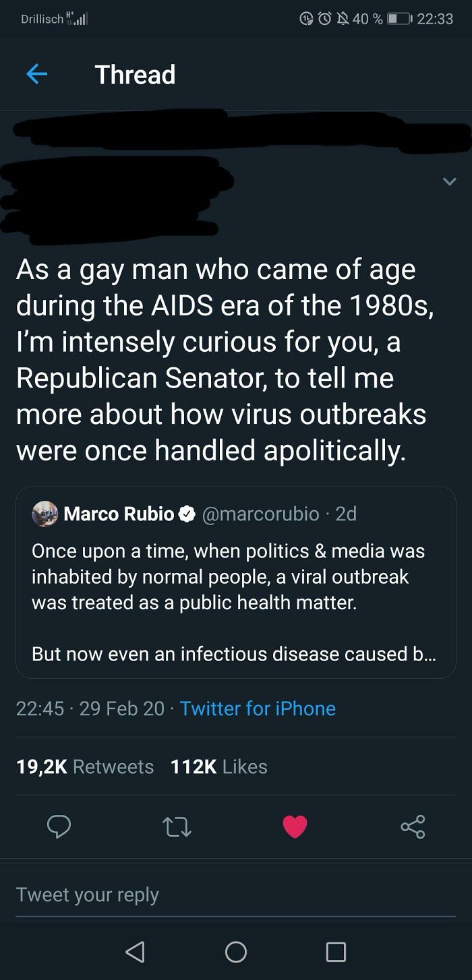Tap the Twitter for iPhone link
This screenshot has height=980, width=472.
point(258,708)
